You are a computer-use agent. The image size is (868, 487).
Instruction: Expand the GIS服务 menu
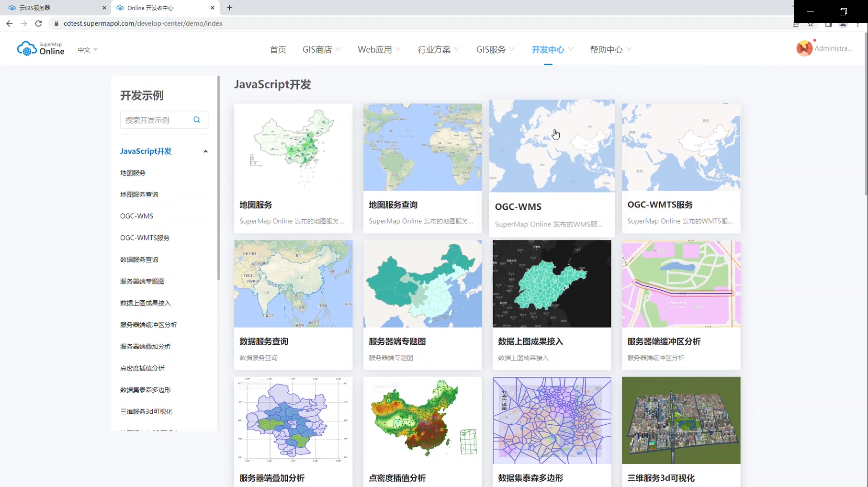tap(496, 49)
